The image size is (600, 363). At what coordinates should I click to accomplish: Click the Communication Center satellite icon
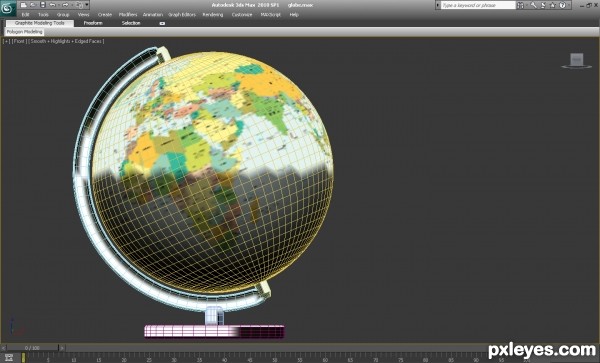pos(543,5)
